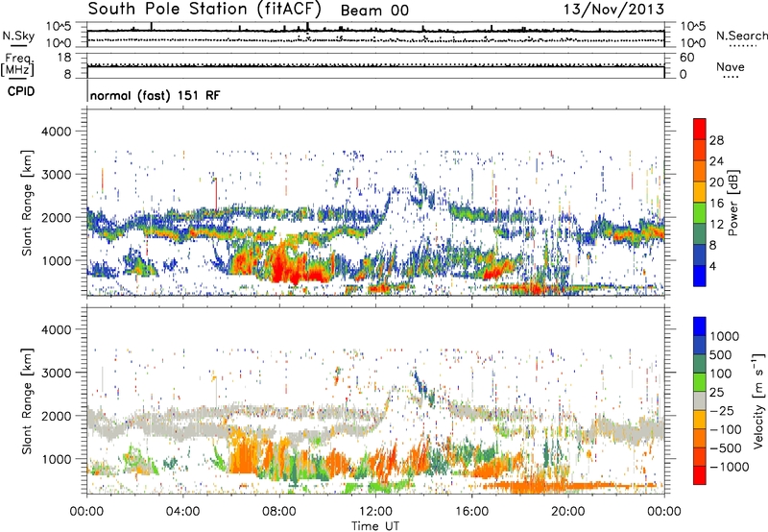Click the '4000' tick in power panel
Screen dimensions: 768x532
pos(57,132)
